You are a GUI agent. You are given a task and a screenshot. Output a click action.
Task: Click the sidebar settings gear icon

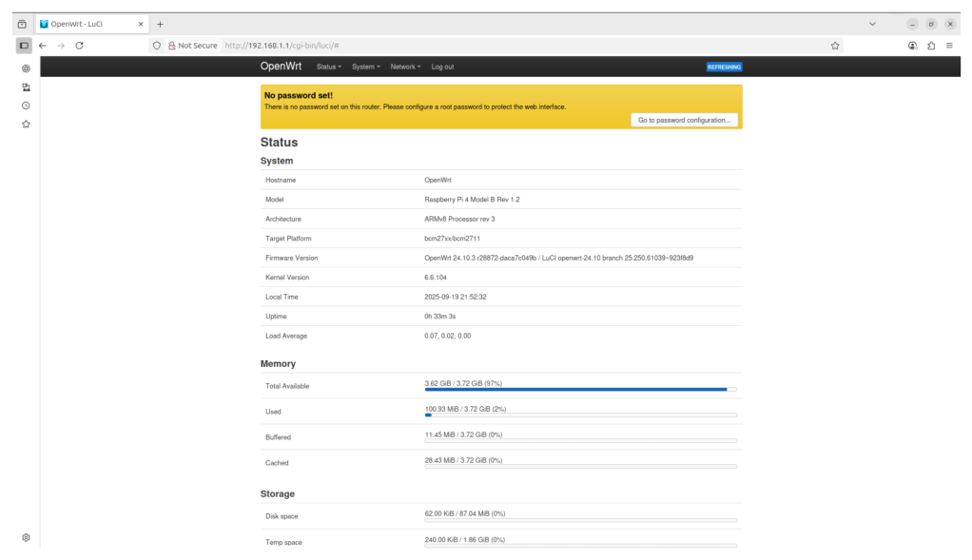[26, 537]
